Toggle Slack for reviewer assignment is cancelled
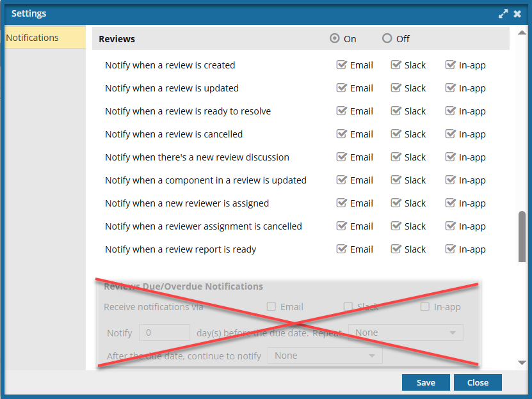Screen dimensions: 532x399 click(396, 226)
